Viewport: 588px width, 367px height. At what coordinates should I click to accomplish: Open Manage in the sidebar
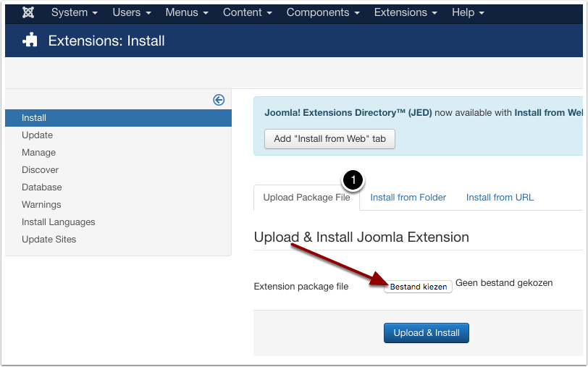click(x=38, y=153)
